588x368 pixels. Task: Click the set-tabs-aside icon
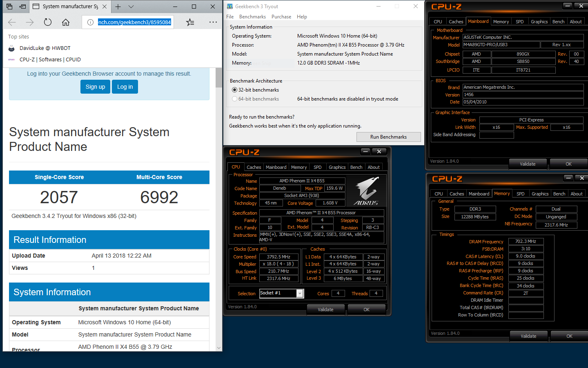pos(22,7)
